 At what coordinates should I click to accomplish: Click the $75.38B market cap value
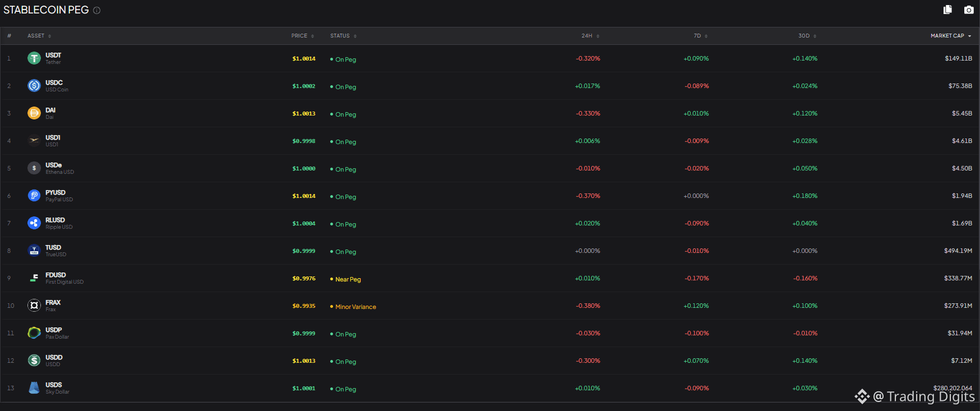[960, 86]
